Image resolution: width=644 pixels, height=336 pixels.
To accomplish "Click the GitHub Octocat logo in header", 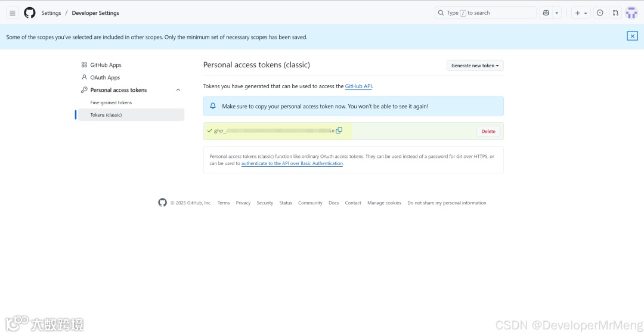I will [x=30, y=13].
